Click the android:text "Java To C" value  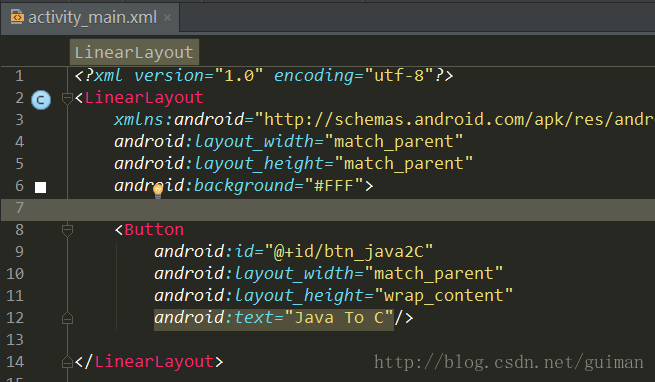pyautogui.click(x=339, y=318)
